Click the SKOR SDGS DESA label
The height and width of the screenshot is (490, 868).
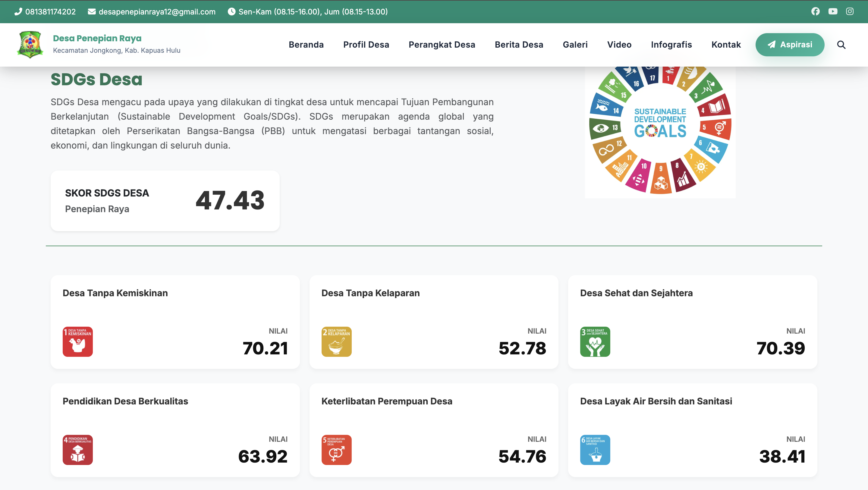(x=107, y=193)
